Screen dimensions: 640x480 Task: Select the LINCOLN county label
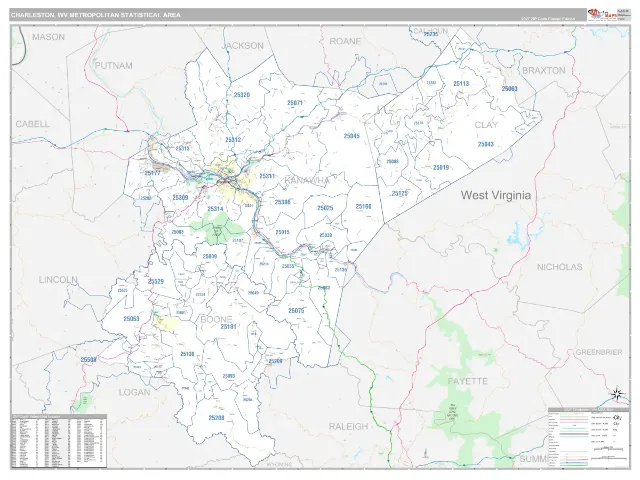pyautogui.click(x=58, y=280)
